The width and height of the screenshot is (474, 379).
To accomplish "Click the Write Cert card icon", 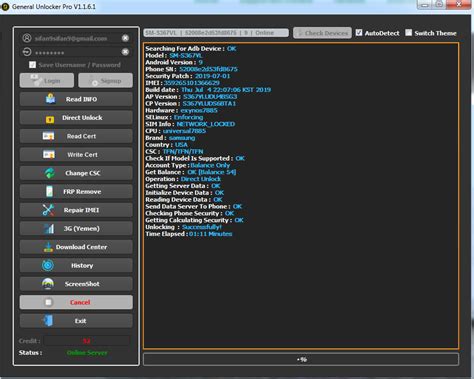I will point(49,155).
